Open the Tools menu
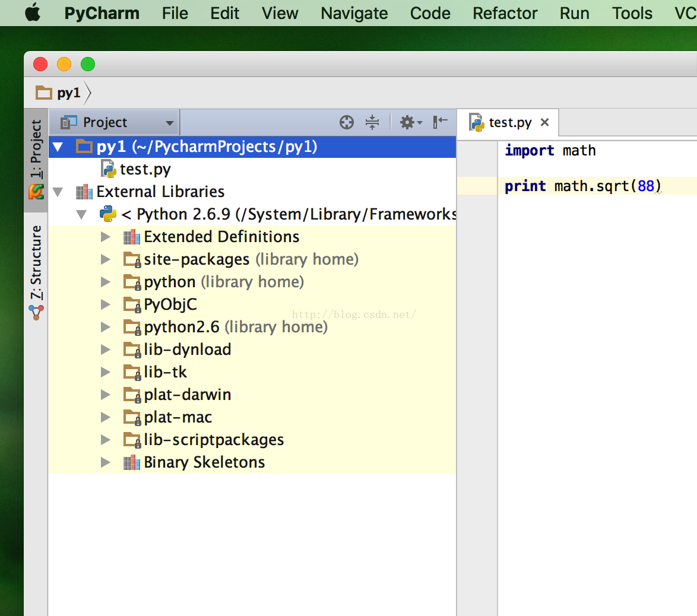697x616 pixels. (x=632, y=13)
